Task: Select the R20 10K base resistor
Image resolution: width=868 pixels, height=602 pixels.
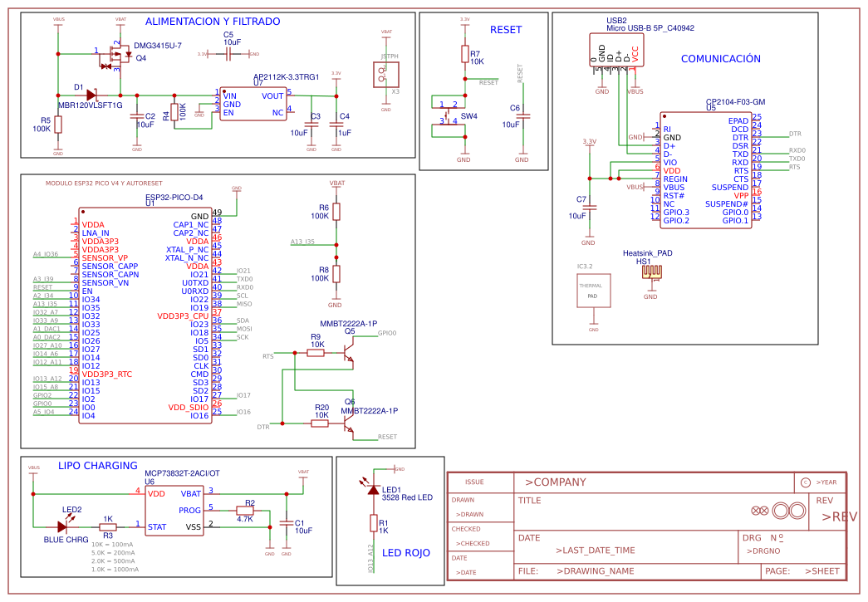Action: pyautogui.click(x=320, y=423)
